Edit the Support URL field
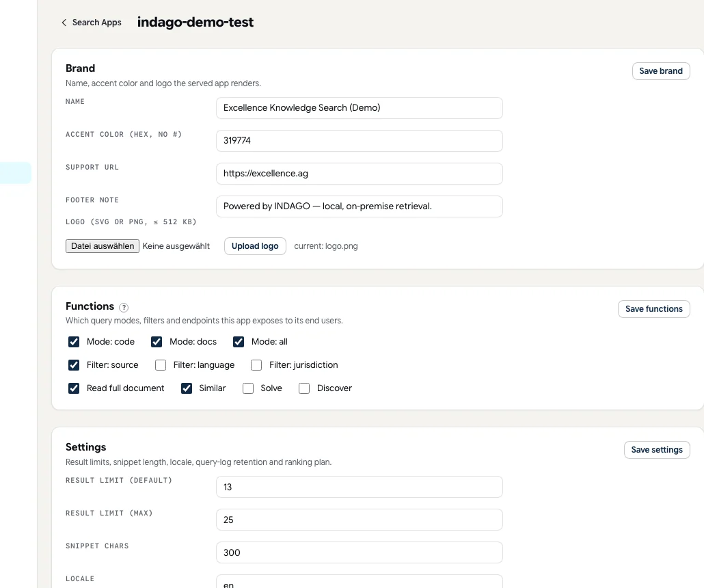Viewport: 704px width, 588px height. coord(360,174)
